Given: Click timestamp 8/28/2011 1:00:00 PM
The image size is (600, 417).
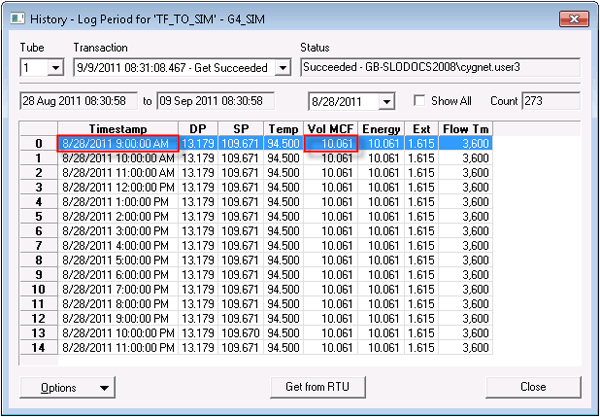Looking at the screenshot, I should [118, 202].
